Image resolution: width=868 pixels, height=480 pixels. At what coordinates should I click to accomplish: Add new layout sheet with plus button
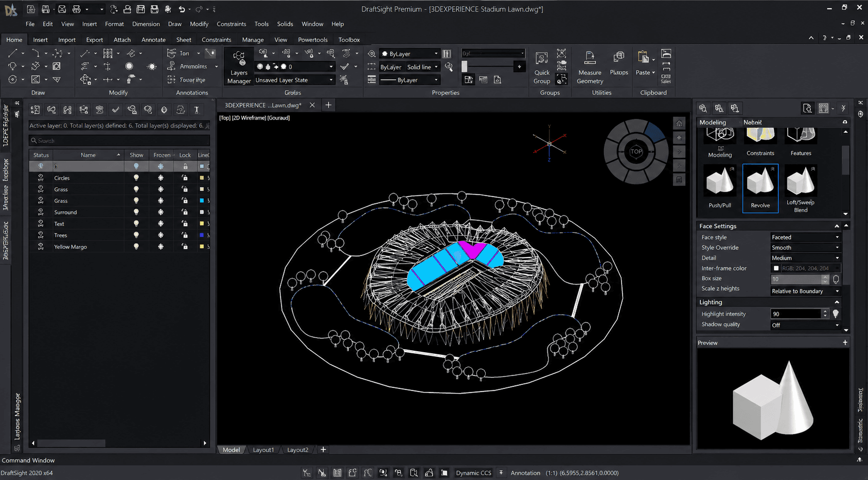point(323,450)
